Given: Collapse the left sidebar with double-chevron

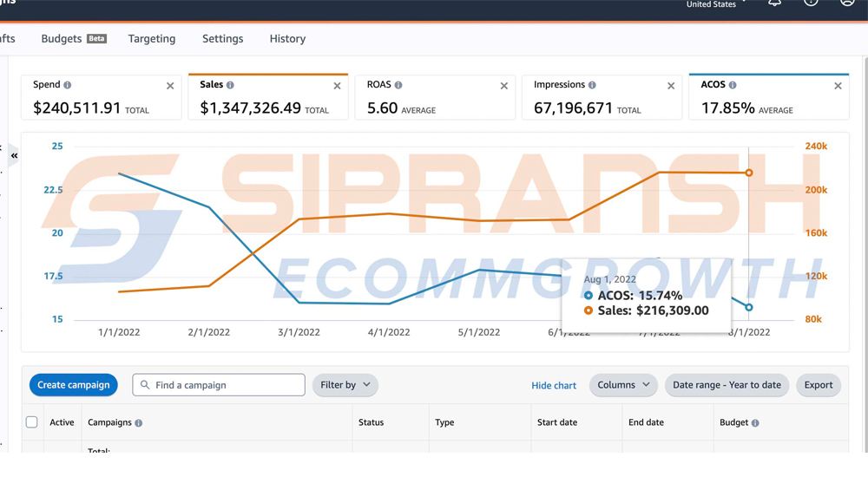Looking at the screenshot, I should [14, 155].
